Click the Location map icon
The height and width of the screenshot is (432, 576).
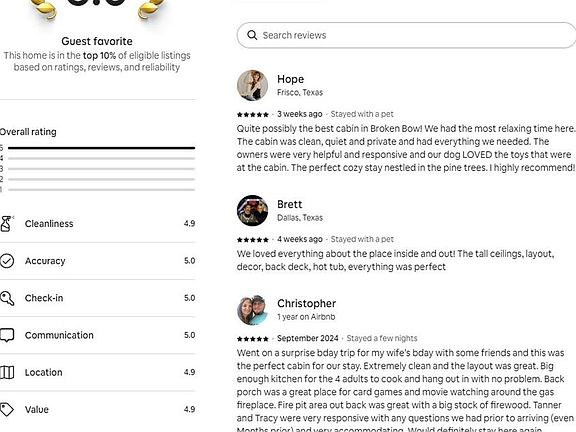point(7,372)
